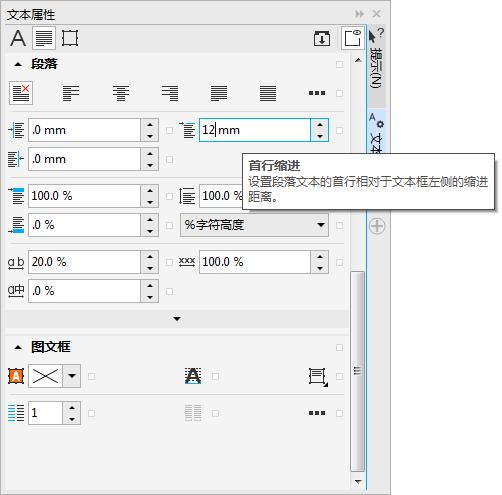Toggle checkbox next to 图文框 header
The height and width of the screenshot is (495, 502).
coord(339,348)
